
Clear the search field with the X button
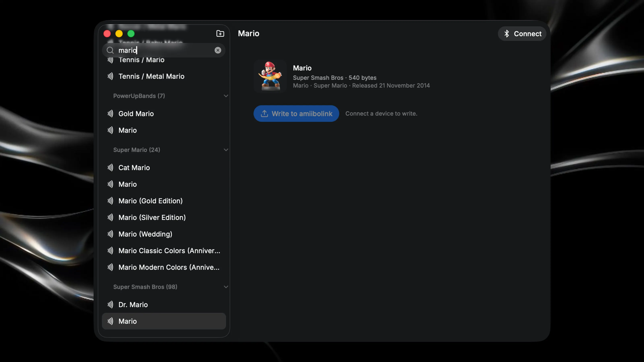[218, 50]
